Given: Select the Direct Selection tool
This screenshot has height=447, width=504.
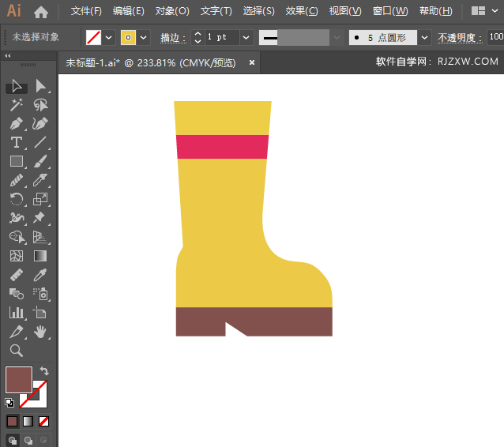Looking at the screenshot, I should (40, 86).
